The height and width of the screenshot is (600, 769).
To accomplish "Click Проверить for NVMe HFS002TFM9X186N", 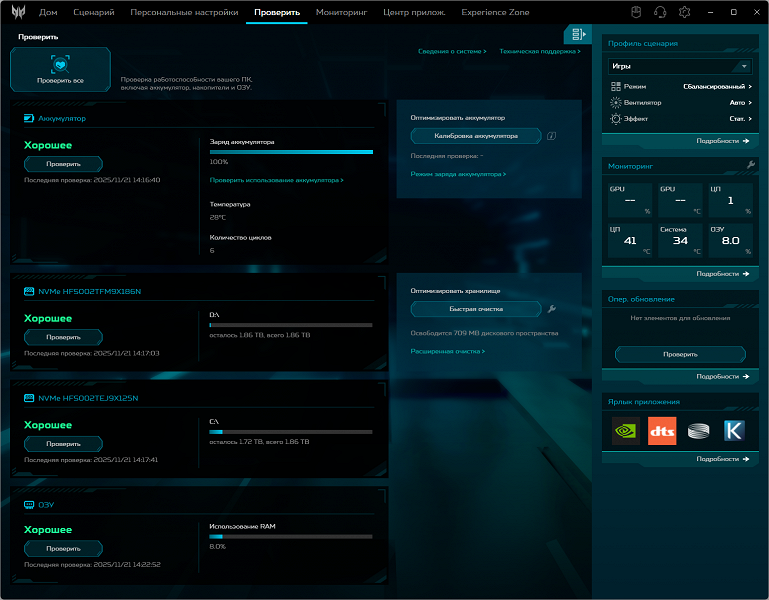I will pyautogui.click(x=63, y=337).
